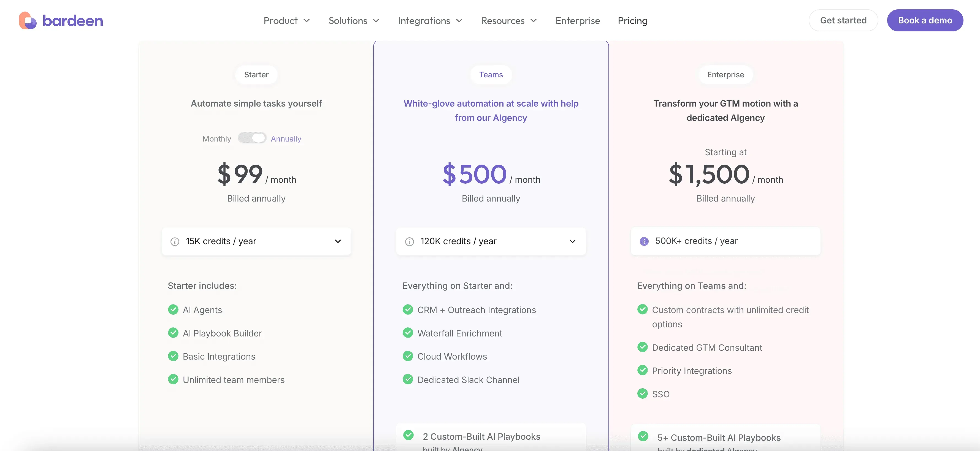Viewport: 980px width, 451px height.
Task: Click 'Automate simple tasks yourself' text
Action: click(256, 104)
